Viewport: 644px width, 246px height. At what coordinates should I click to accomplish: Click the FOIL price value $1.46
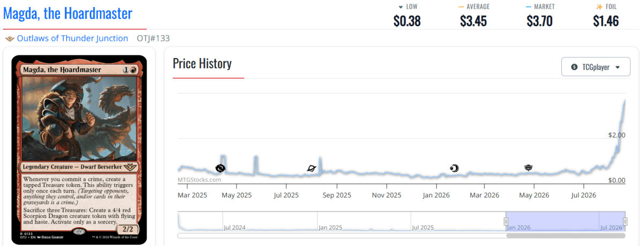click(606, 21)
